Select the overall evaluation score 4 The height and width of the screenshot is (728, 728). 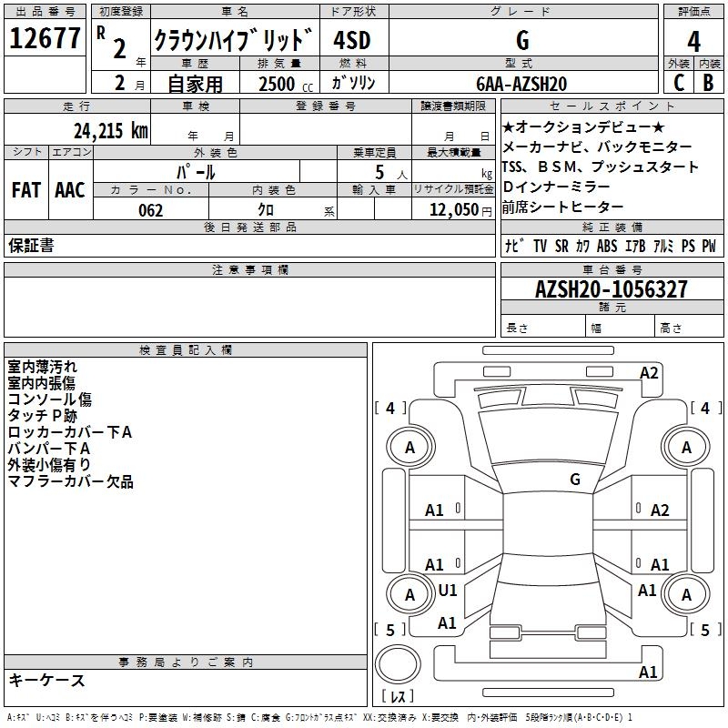[694, 41]
